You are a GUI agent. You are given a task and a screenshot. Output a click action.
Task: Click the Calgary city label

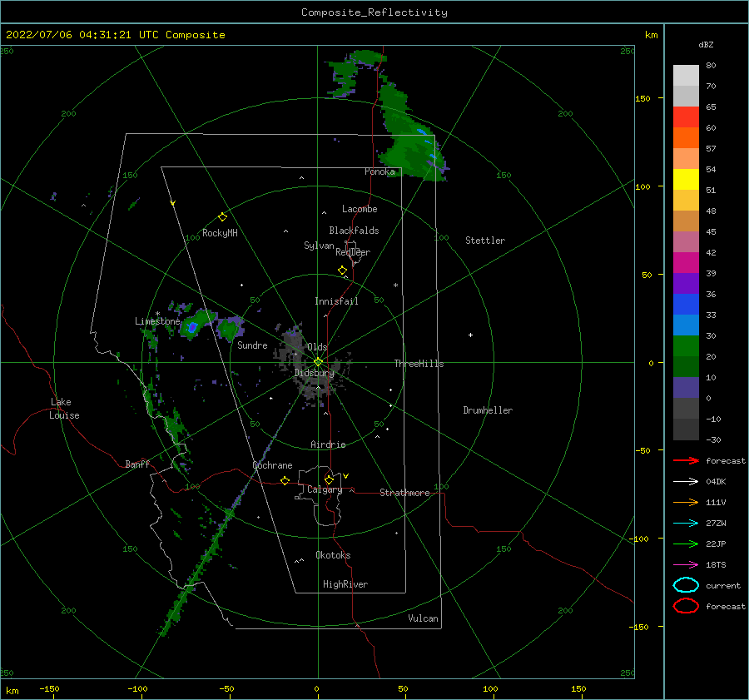click(325, 489)
